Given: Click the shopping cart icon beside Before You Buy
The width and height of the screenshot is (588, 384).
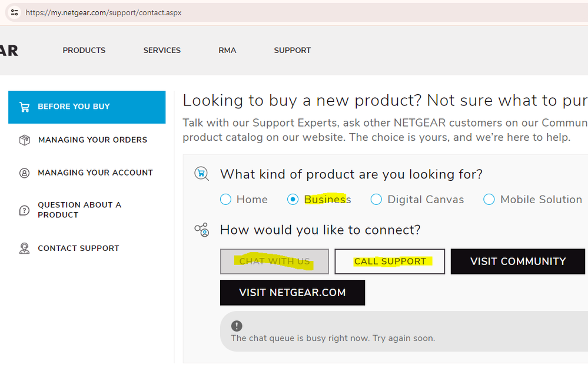Looking at the screenshot, I should [x=24, y=107].
